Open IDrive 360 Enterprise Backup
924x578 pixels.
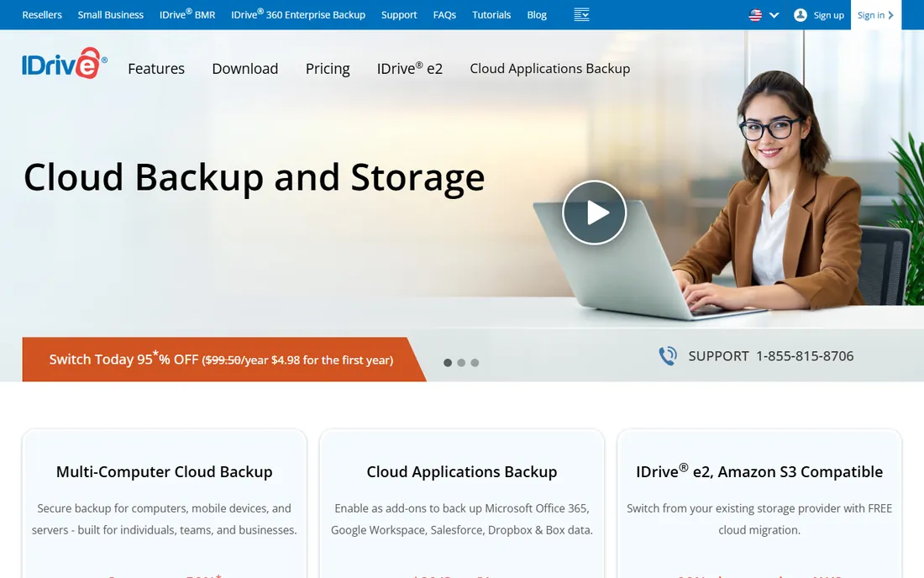pos(298,14)
